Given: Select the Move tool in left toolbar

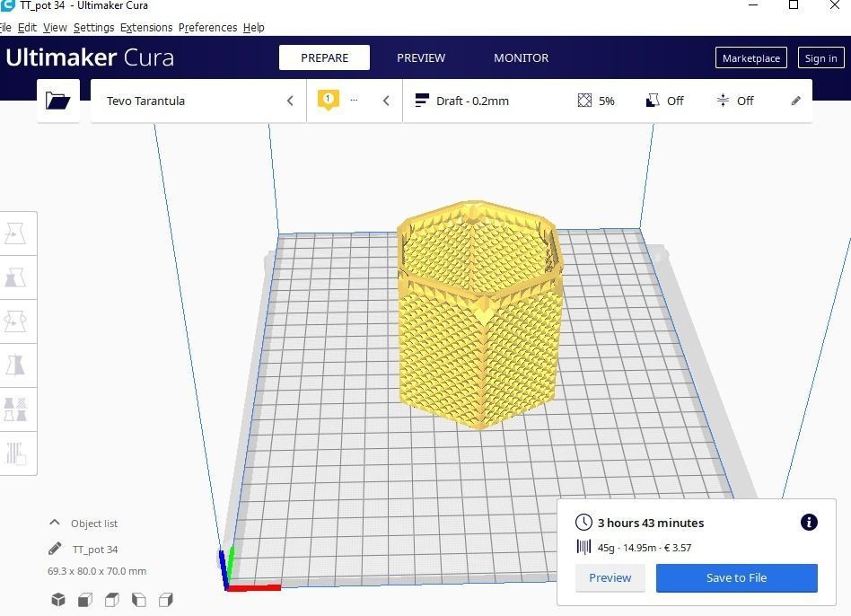Looking at the screenshot, I should [x=16, y=233].
